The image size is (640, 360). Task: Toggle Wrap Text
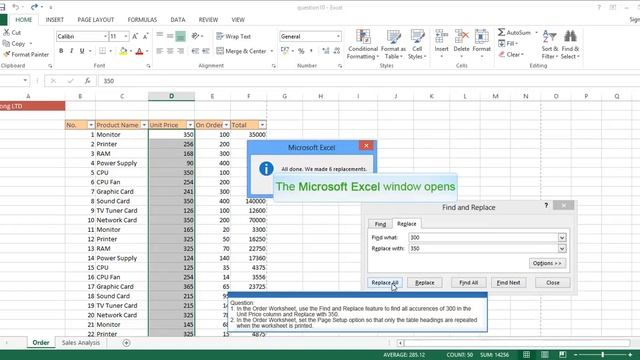point(233,36)
